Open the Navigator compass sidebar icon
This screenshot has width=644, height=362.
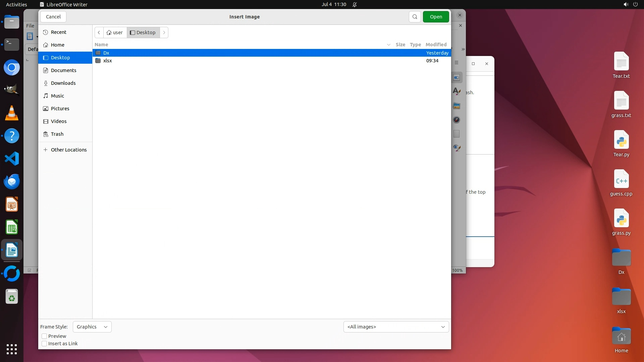pos(457,120)
